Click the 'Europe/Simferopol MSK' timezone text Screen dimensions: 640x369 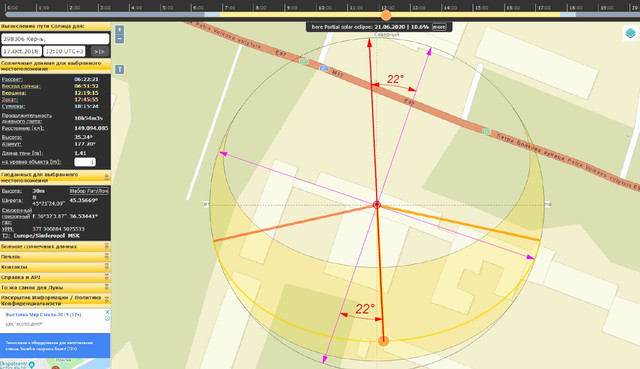point(47,236)
